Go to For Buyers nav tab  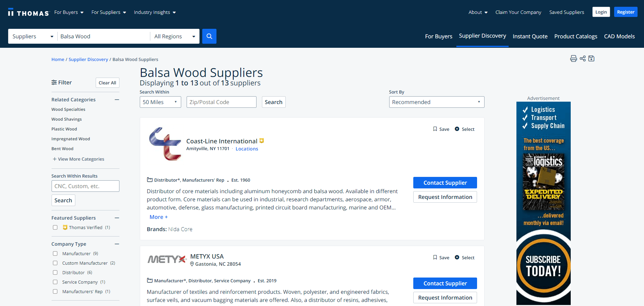click(439, 36)
